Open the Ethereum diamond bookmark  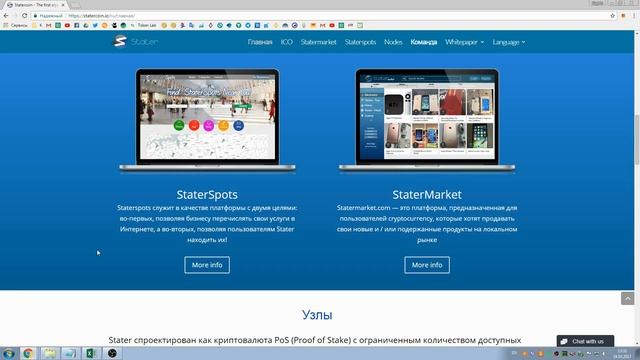pyautogui.click(x=211, y=25)
